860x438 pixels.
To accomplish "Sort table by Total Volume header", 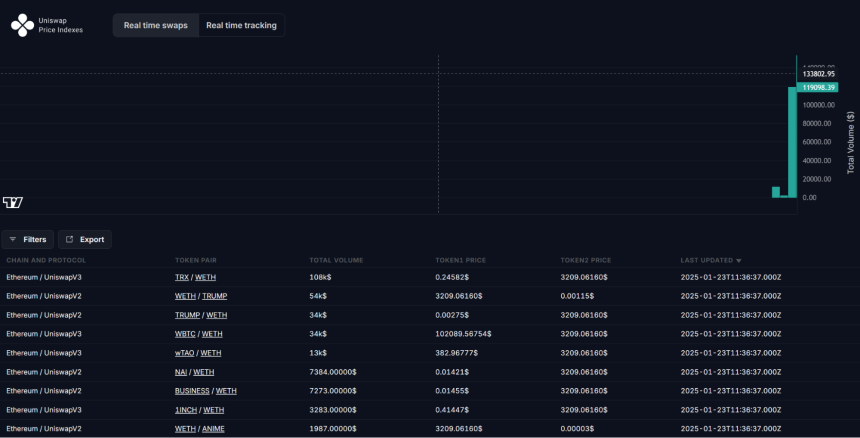I will (x=336, y=260).
